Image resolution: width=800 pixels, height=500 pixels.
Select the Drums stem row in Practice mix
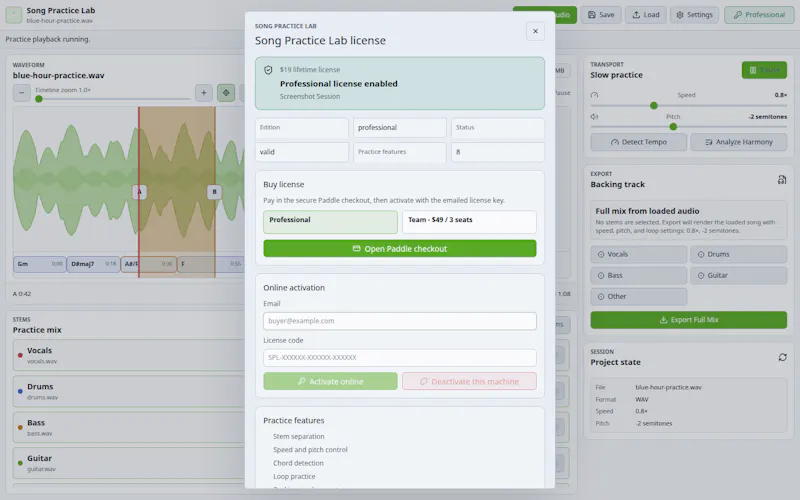point(129,391)
